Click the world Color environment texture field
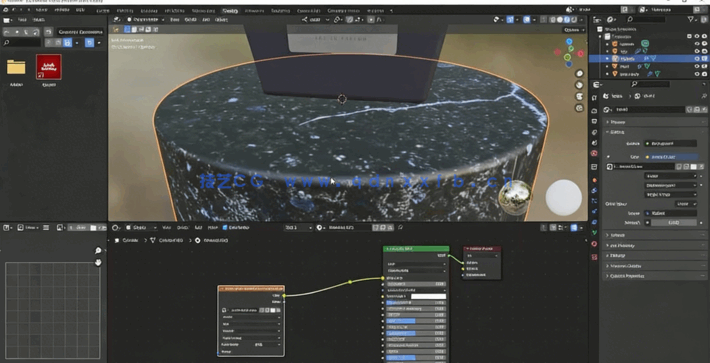This screenshot has height=363, width=710. [x=671, y=157]
